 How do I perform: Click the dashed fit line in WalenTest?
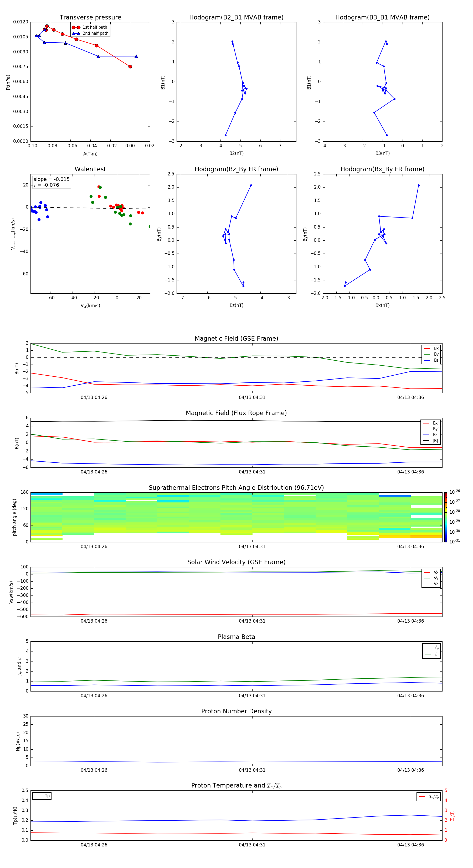pos(90,208)
